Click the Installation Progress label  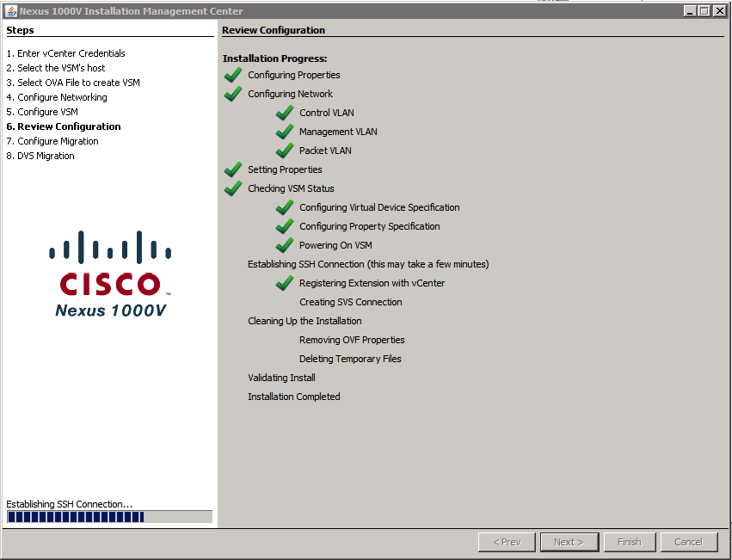coord(275,58)
